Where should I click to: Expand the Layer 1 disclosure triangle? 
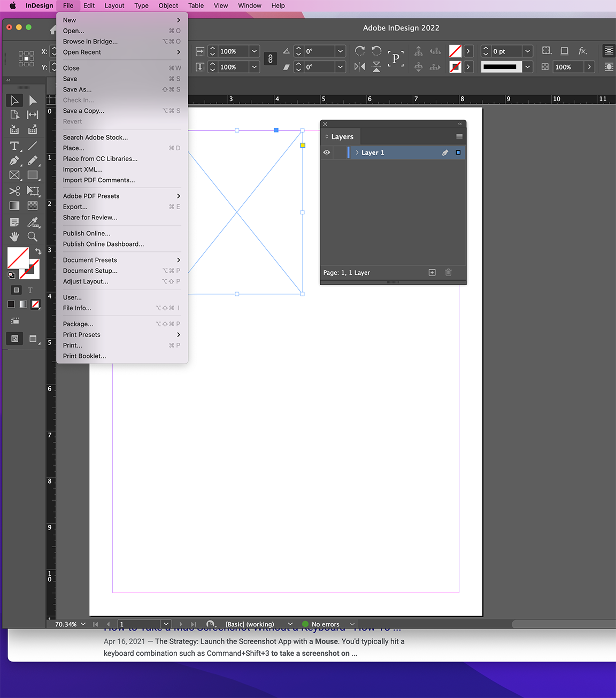click(356, 152)
